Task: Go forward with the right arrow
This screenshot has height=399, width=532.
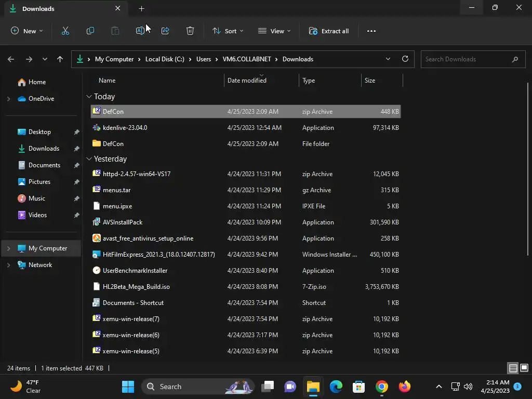Action: coord(29,59)
